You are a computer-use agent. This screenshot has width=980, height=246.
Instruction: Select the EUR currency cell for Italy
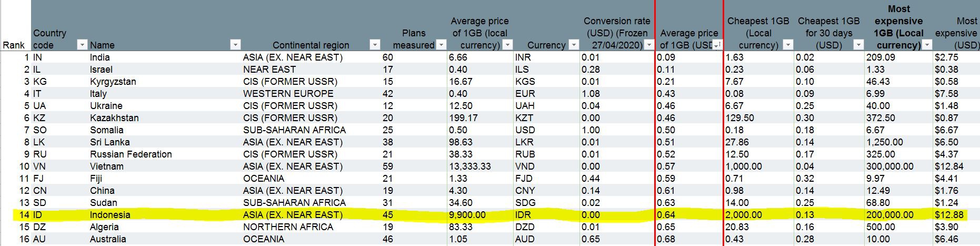[525, 94]
